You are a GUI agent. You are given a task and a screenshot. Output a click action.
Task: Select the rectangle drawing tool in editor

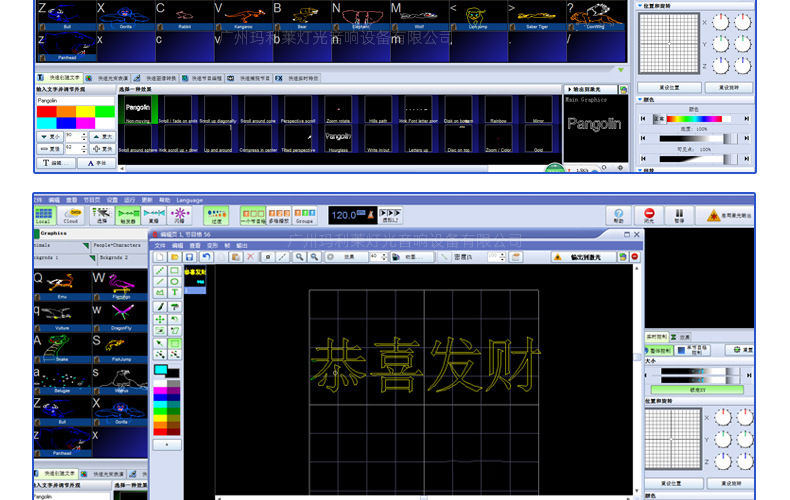coord(174,271)
